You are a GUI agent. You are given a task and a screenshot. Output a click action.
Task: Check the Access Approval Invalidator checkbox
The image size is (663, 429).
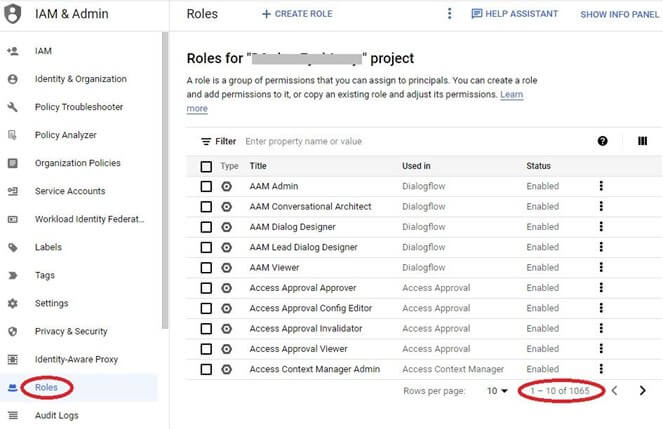[206, 328]
